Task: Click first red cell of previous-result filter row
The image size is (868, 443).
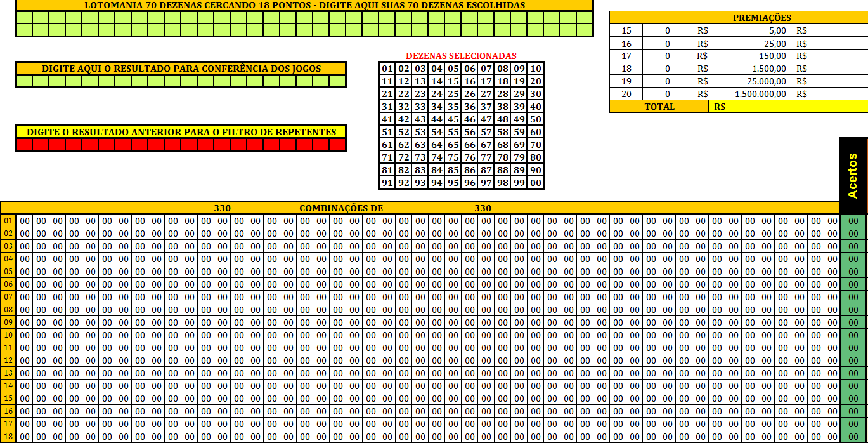Action: 24,145
